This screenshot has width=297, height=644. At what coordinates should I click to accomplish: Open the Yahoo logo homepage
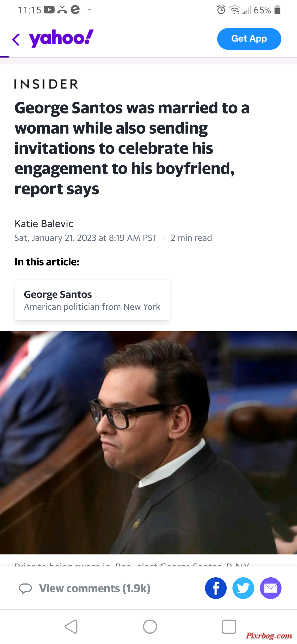click(61, 38)
